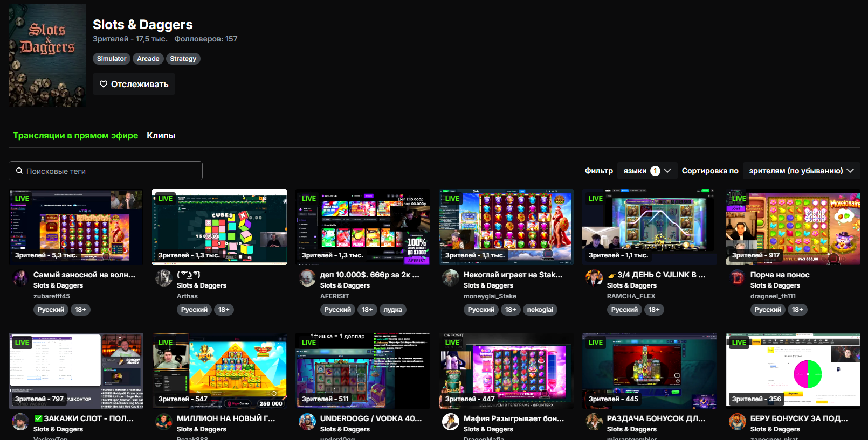Open stream title Мафия Разыгрывает бон...
Screen dimensions: 868x440
click(514, 418)
